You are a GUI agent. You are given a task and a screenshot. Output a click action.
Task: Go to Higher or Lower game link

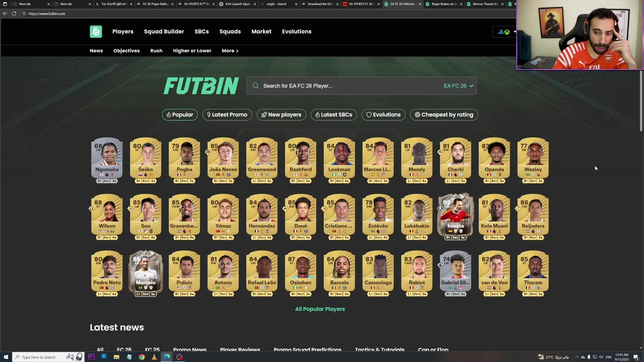[192, 51]
